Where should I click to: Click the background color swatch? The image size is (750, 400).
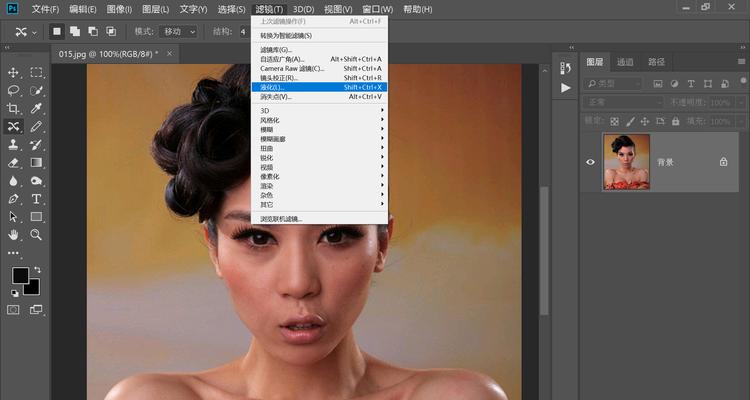click(x=34, y=289)
